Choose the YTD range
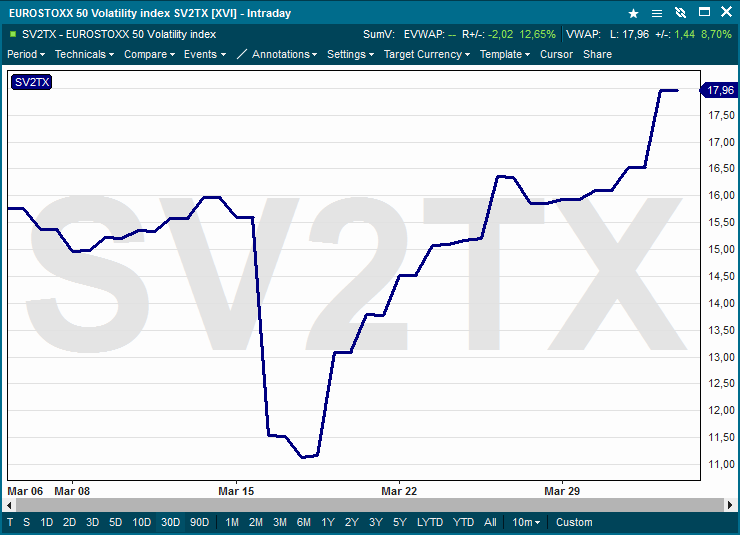Image resolution: width=740 pixels, height=535 pixels. 463,522
